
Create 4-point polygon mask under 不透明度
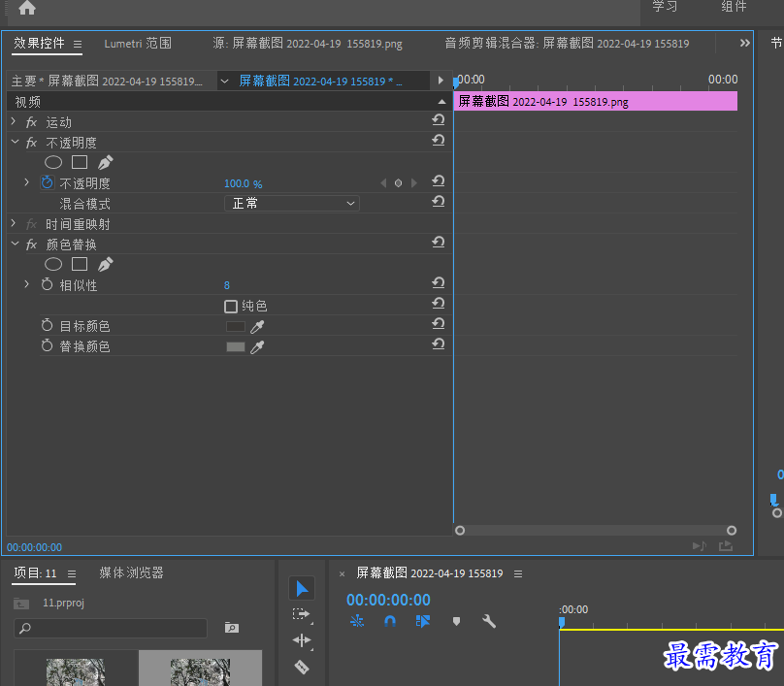80,162
